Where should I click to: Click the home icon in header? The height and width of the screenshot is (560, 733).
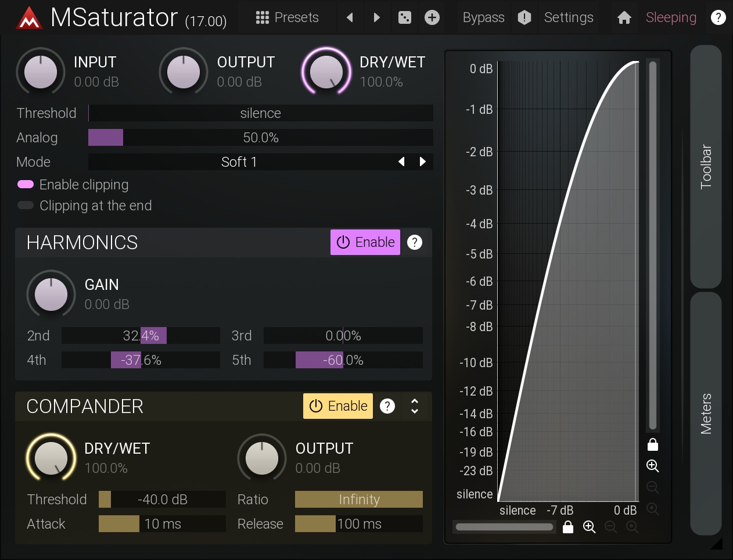(624, 17)
